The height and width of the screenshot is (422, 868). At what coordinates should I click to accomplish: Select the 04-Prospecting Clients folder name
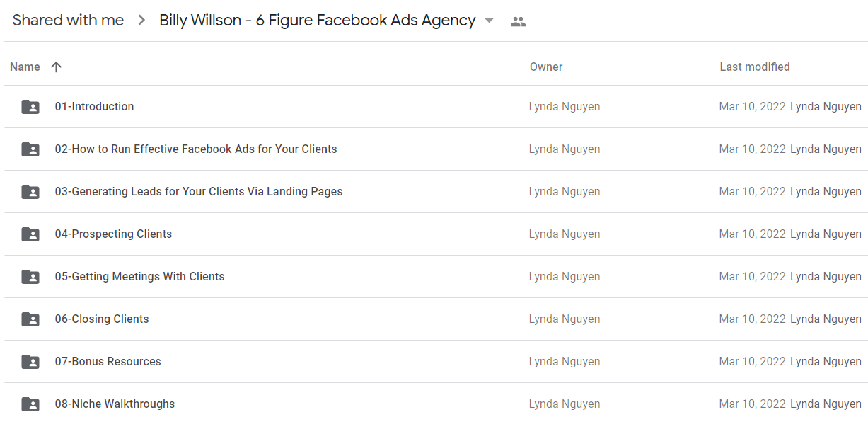[113, 234]
